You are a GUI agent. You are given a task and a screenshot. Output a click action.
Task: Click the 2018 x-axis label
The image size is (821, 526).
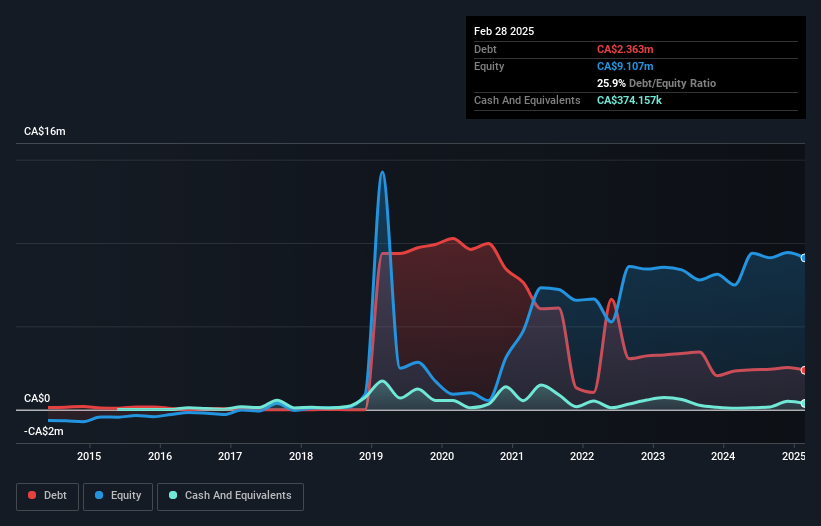[x=301, y=456]
